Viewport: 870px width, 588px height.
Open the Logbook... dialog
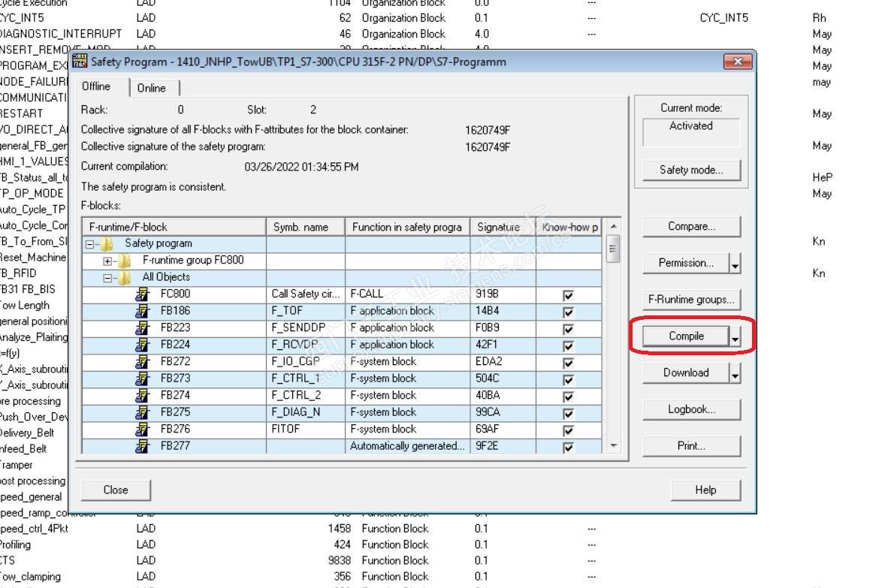[691, 409]
